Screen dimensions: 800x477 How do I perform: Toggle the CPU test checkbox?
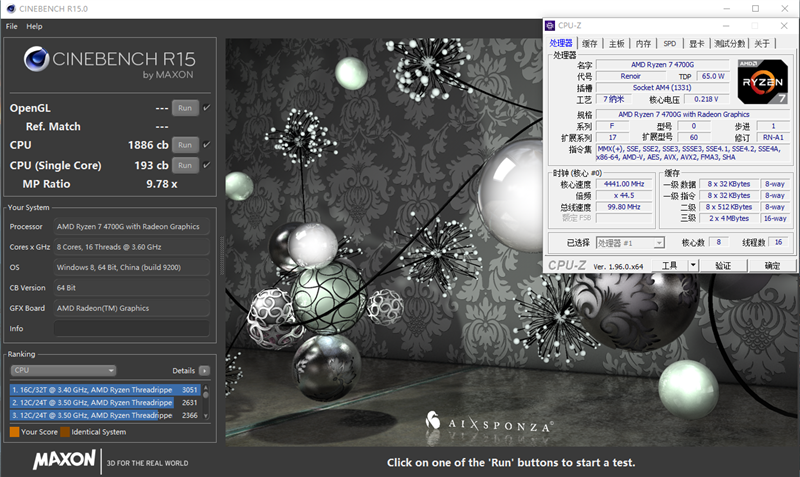(207, 145)
